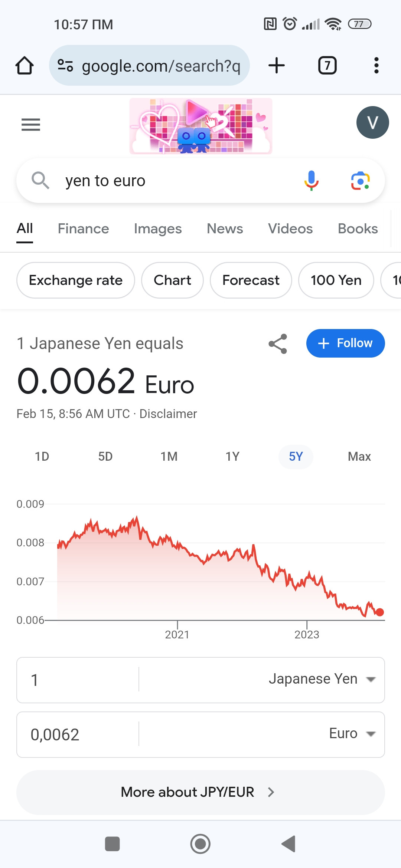Open a new tab with plus icon
Viewport: 401px width, 868px height.
277,66
